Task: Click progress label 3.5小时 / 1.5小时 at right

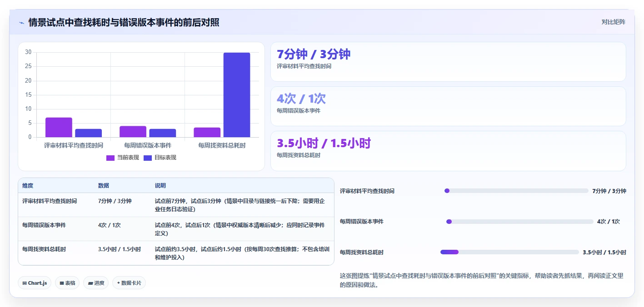Action: (x=604, y=253)
